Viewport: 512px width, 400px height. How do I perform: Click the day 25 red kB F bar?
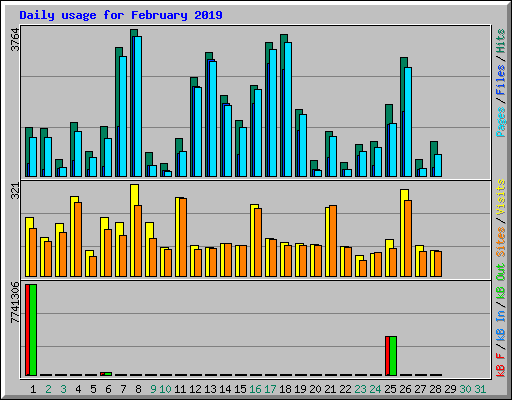coord(387,356)
